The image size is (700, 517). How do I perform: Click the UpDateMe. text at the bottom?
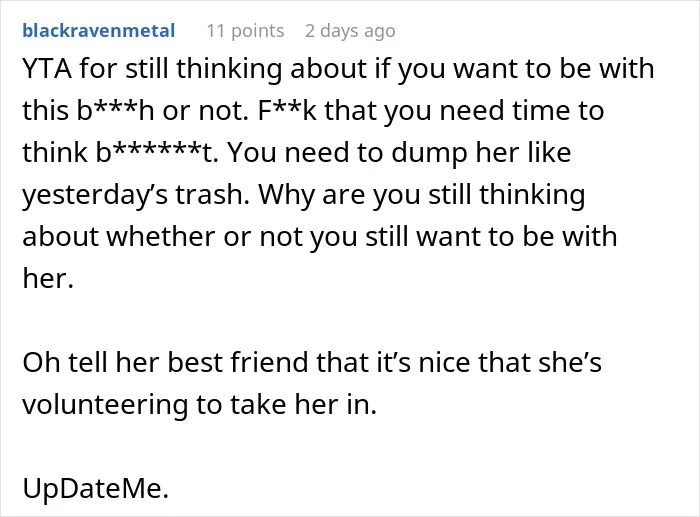tap(96, 488)
